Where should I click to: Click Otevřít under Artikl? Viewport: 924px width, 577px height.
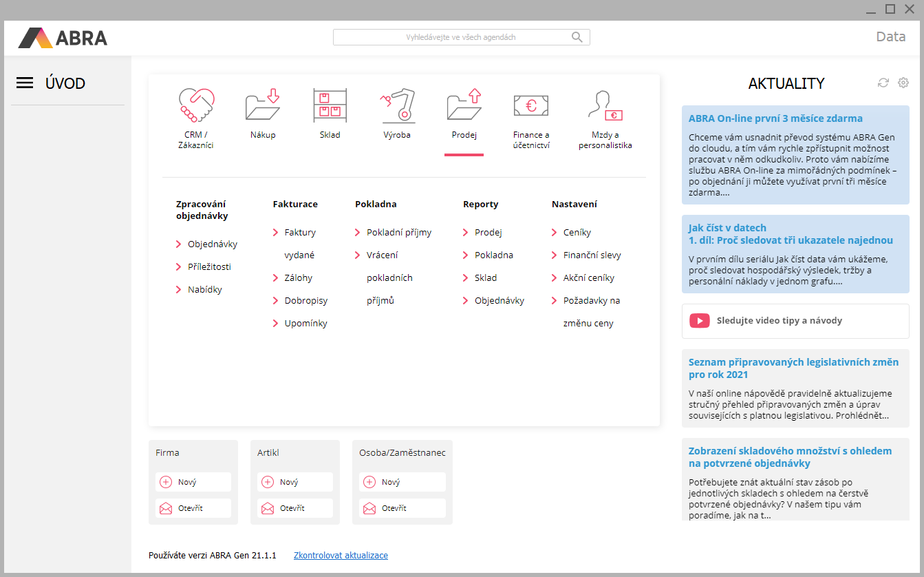coord(295,508)
